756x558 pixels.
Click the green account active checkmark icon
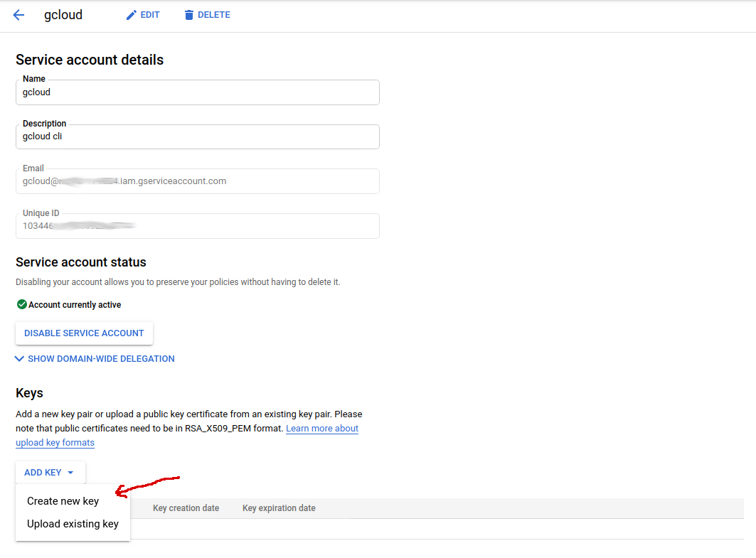(22, 304)
